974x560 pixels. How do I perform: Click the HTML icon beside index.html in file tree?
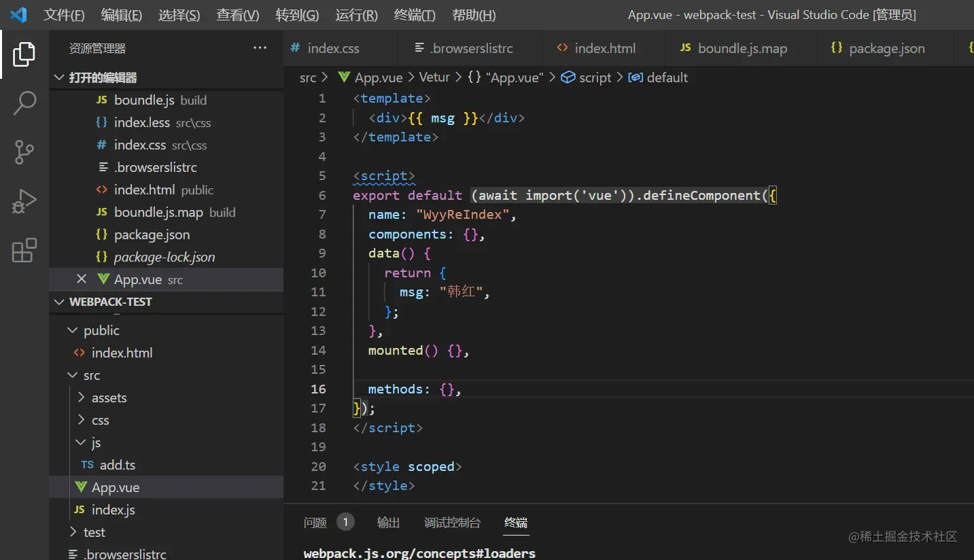tap(80, 353)
